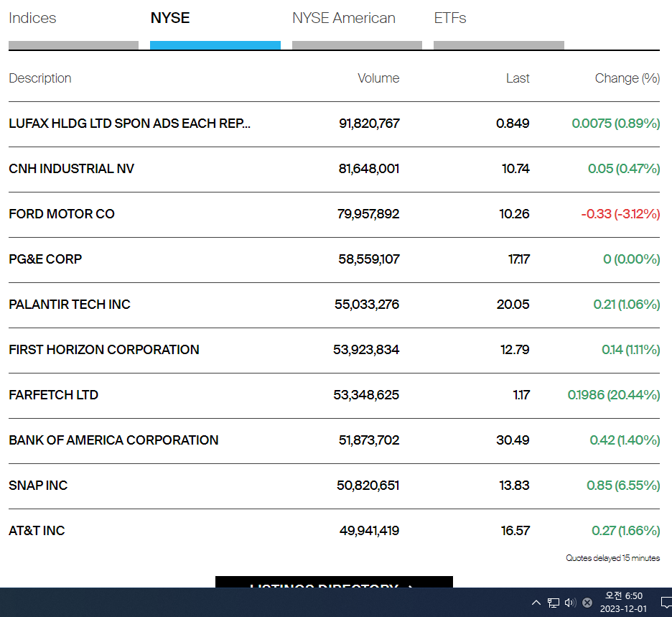The width and height of the screenshot is (672, 617).
Task: Click last price 0.849
Action: point(513,124)
